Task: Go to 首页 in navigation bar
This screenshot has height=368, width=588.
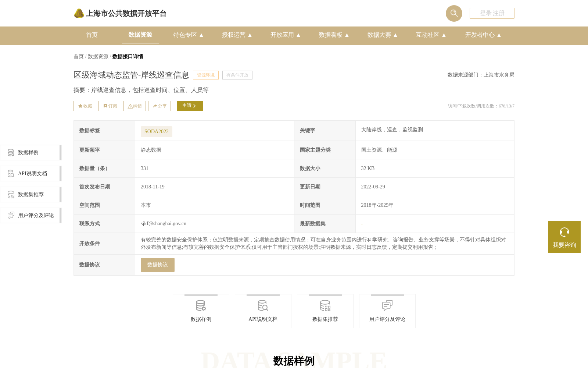Action: [92, 35]
